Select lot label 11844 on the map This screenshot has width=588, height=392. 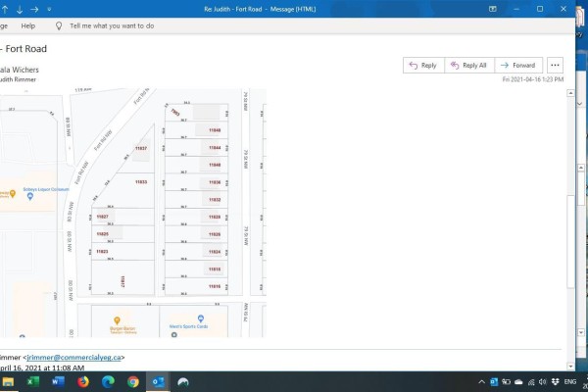pyautogui.click(x=215, y=148)
